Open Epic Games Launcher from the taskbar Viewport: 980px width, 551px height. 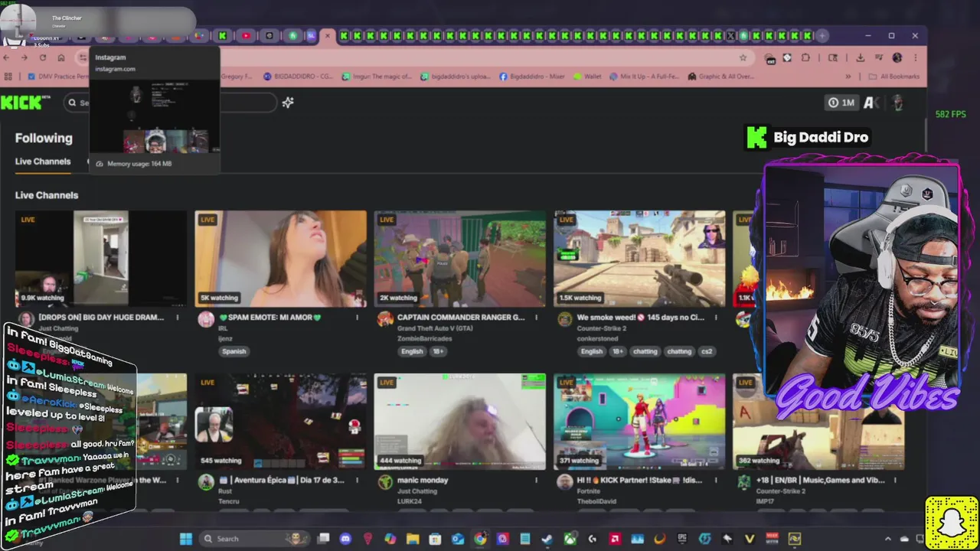click(682, 539)
